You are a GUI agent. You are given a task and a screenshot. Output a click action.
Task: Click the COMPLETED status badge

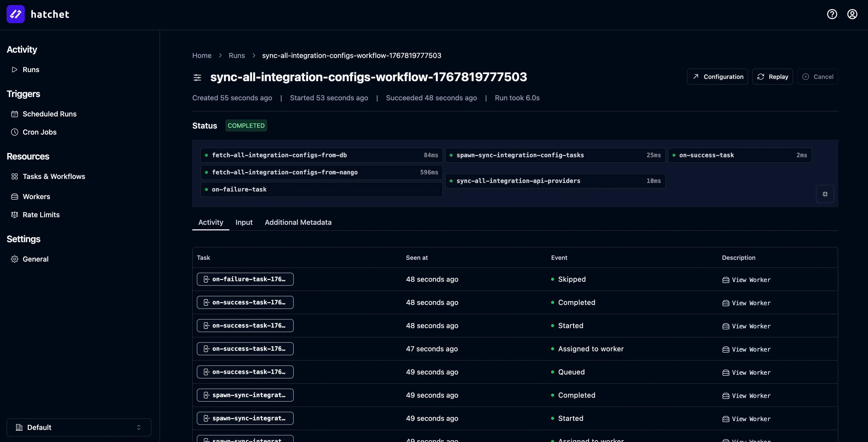pyautogui.click(x=246, y=125)
